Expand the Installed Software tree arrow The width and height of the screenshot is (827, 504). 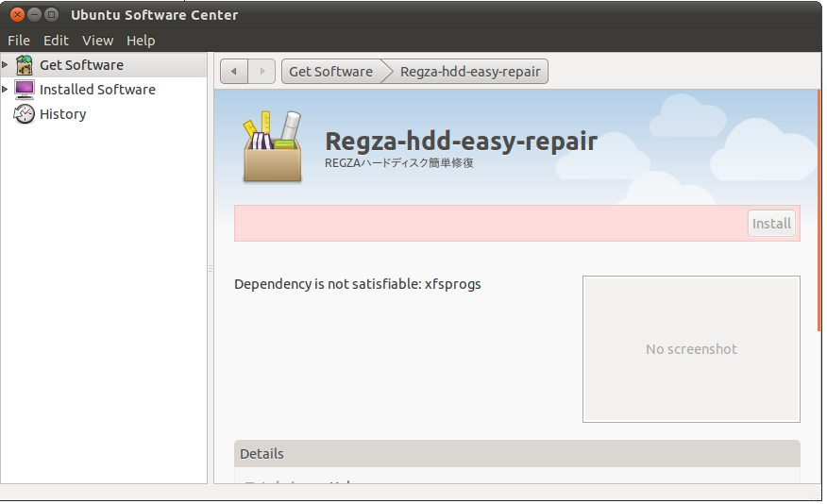point(5,90)
